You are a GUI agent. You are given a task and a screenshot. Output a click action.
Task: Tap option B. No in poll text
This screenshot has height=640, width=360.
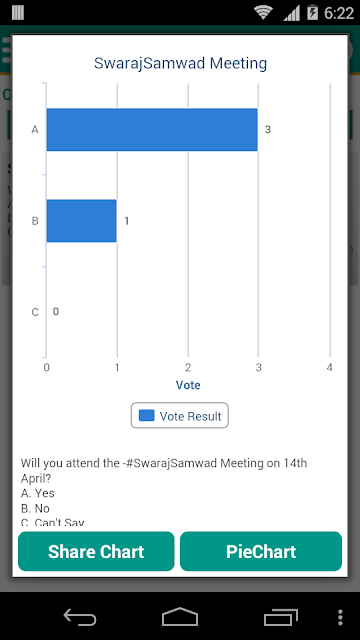pyautogui.click(x=35, y=508)
